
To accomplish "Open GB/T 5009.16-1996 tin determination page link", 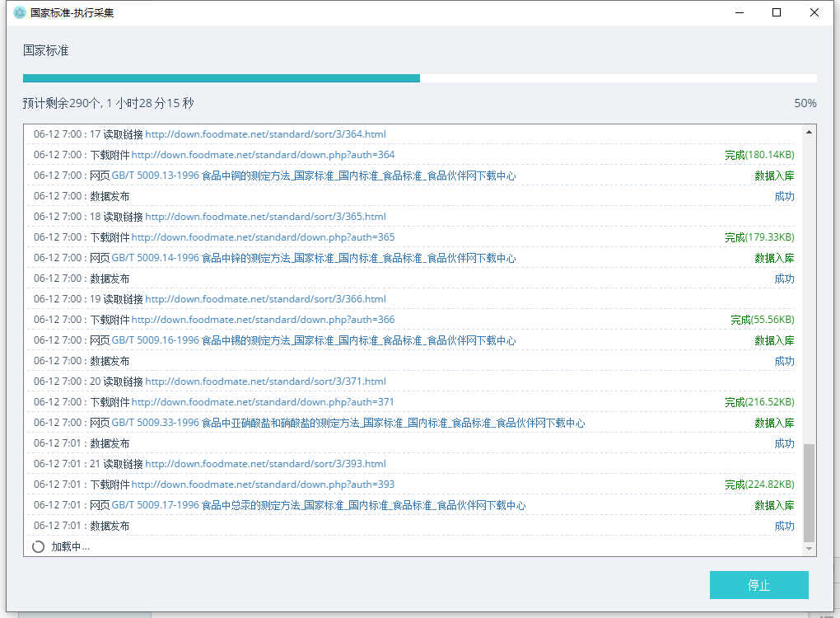I will pyautogui.click(x=314, y=340).
